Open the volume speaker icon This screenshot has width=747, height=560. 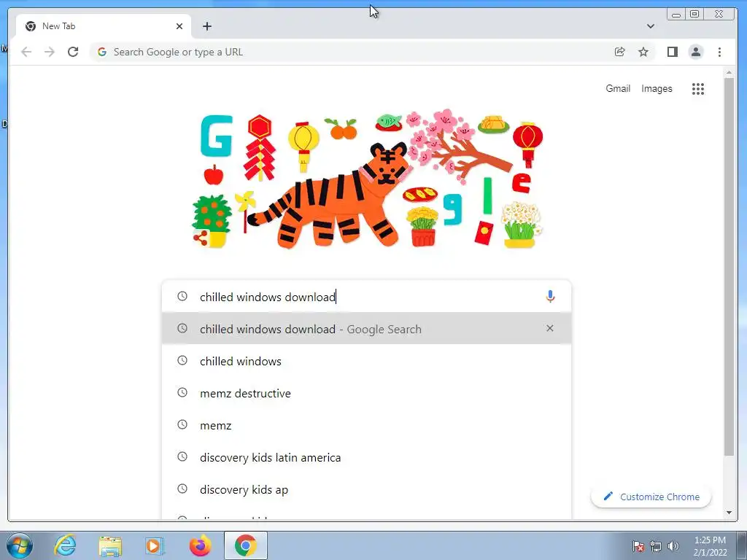(x=673, y=546)
